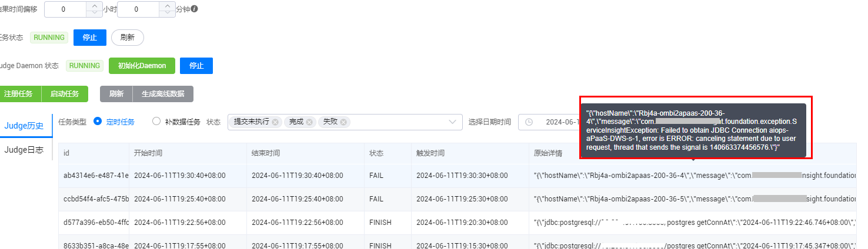Remove the 失败 status tag
This screenshot has width=868, height=249.
tap(343, 122)
